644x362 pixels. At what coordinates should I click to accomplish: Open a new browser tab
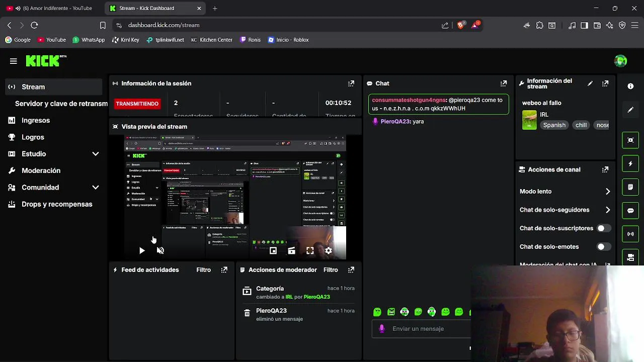pyautogui.click(x=215, y=8)
